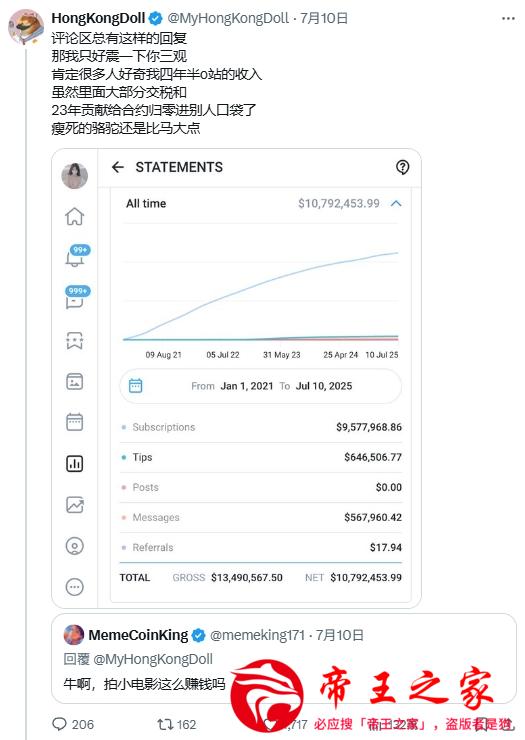Click the $646,506.77 tips amount
The image size is (525, 740).
pyautogui.click(x=373, y=457)
